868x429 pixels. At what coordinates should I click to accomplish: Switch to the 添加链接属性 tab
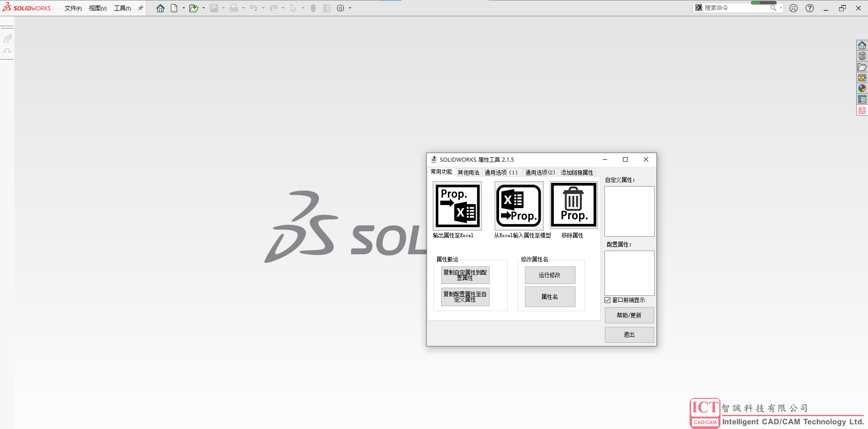[x=577, y=173]
